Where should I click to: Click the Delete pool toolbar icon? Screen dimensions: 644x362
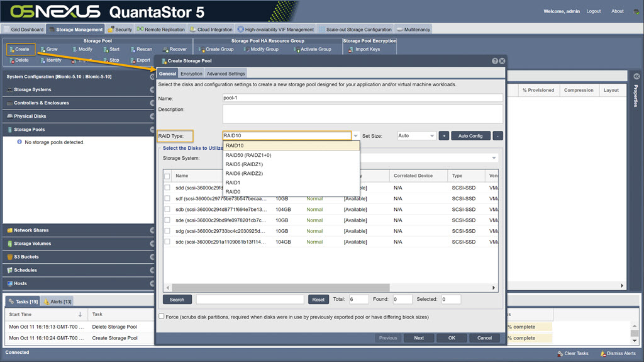11,60
